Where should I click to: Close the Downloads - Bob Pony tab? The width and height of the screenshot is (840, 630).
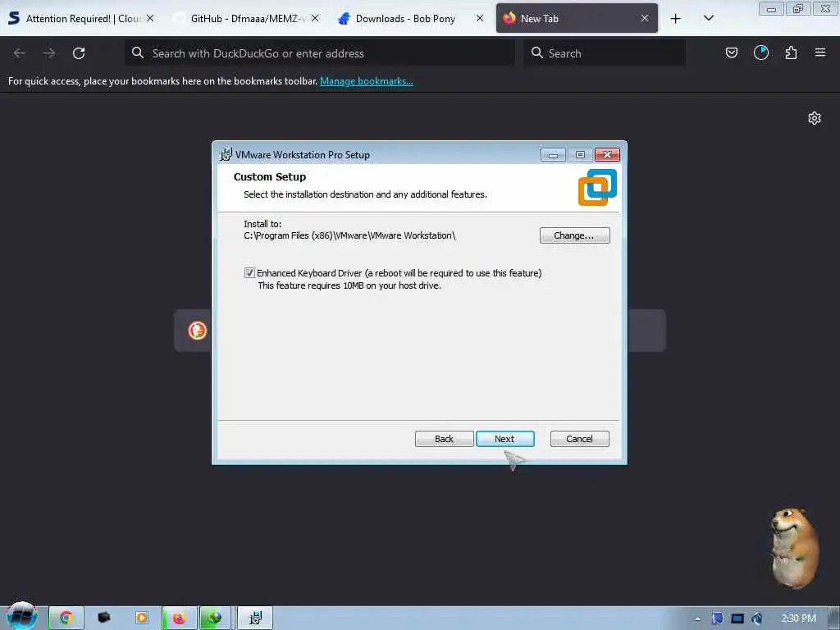pos(479,18)
